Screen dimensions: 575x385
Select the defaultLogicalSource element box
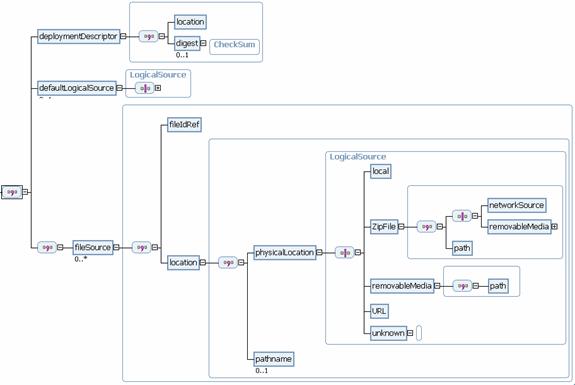pyautogui.click(x=77, y=88)
